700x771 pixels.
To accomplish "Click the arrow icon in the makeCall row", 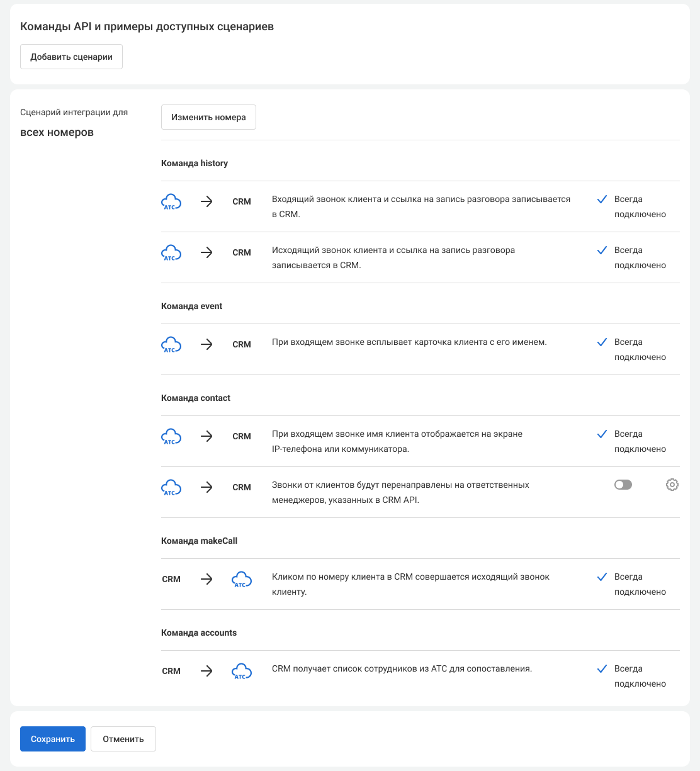I will coord(206,579).
